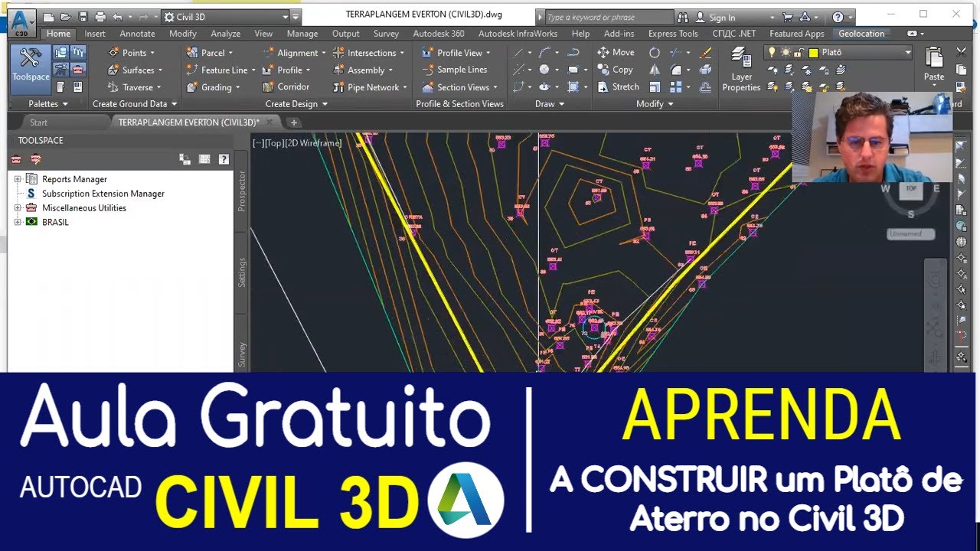
Task: Expand the Create Design panel
Action: coord(296,104)
